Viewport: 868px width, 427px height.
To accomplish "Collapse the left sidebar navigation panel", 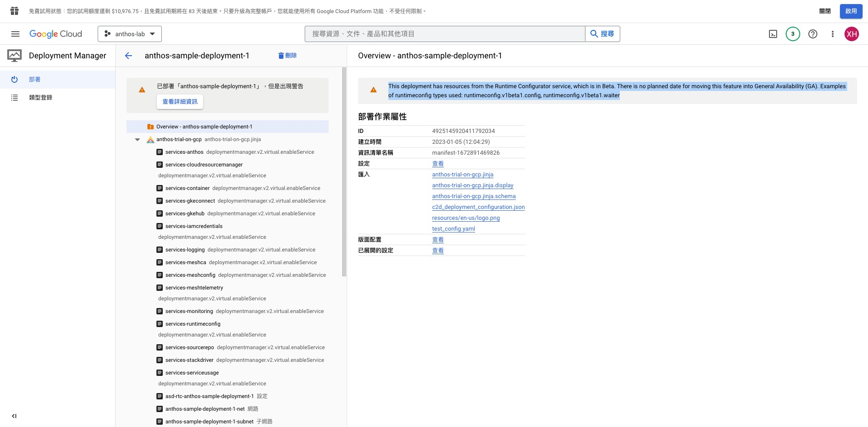I will point(14,416).
